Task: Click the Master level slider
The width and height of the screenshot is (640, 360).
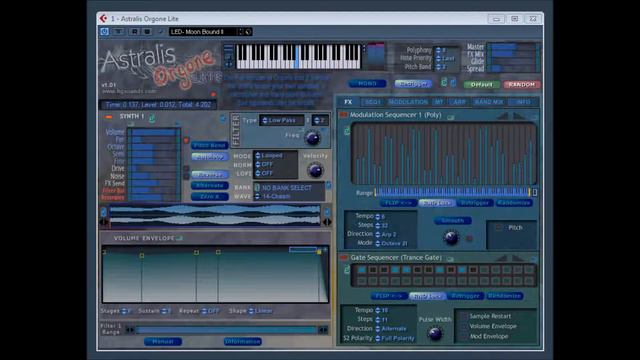Action: [513, 47]
